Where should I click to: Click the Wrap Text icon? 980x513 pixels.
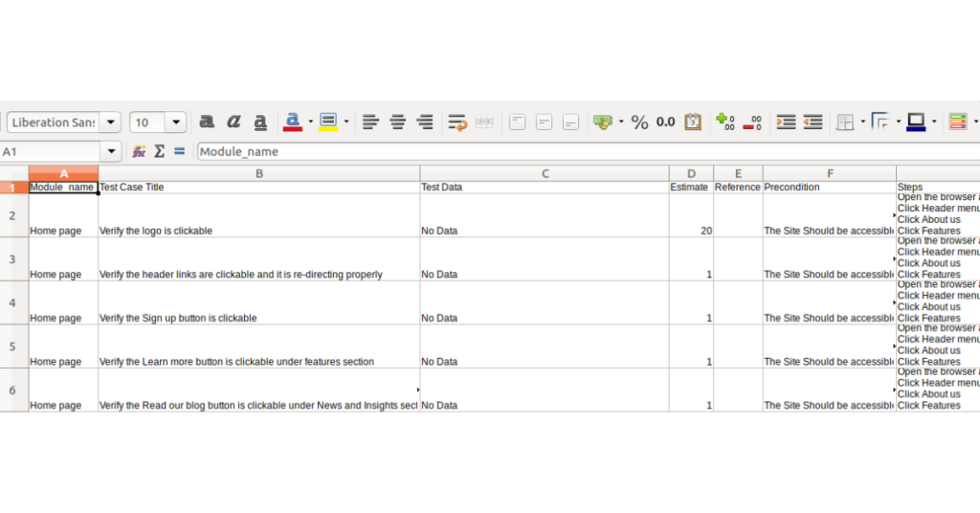coord(457,123)
